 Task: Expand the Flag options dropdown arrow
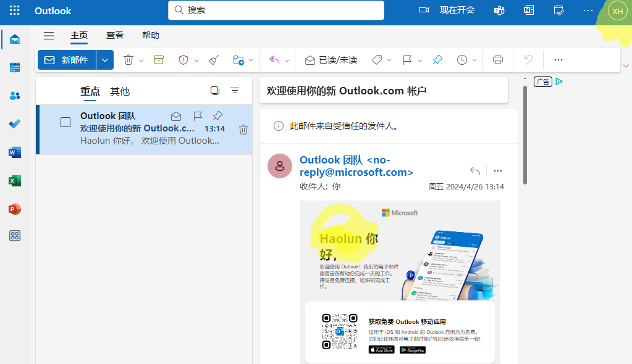tap(419, 60)
